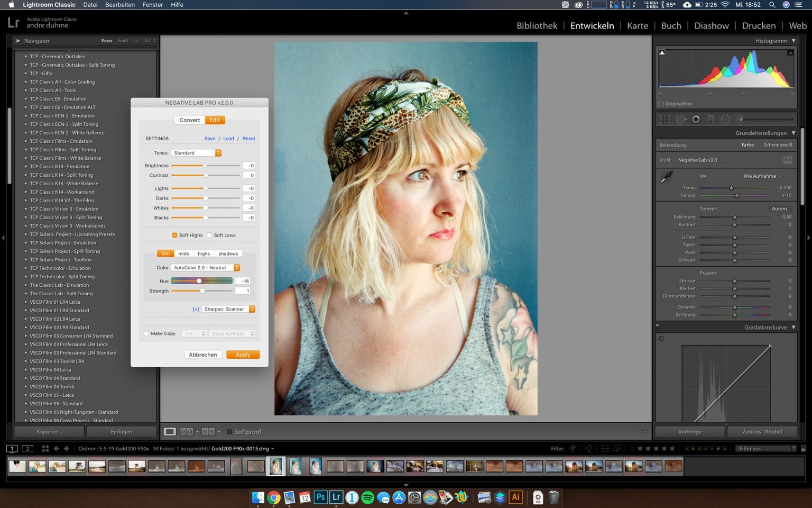Open the Tones dropdown in Negative Lab Pro
This screenshot has height=508, width=812.
point(196,152)
